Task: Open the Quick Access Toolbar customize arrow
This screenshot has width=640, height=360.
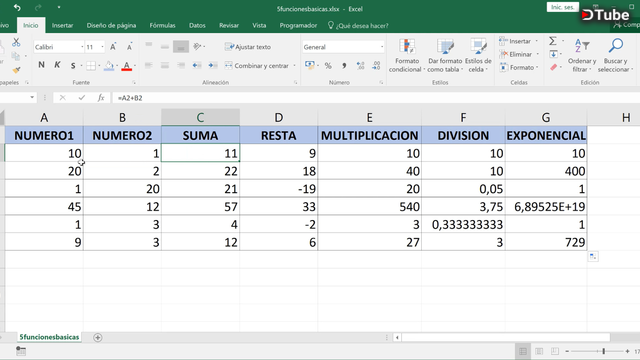Action: coord(59,8)
